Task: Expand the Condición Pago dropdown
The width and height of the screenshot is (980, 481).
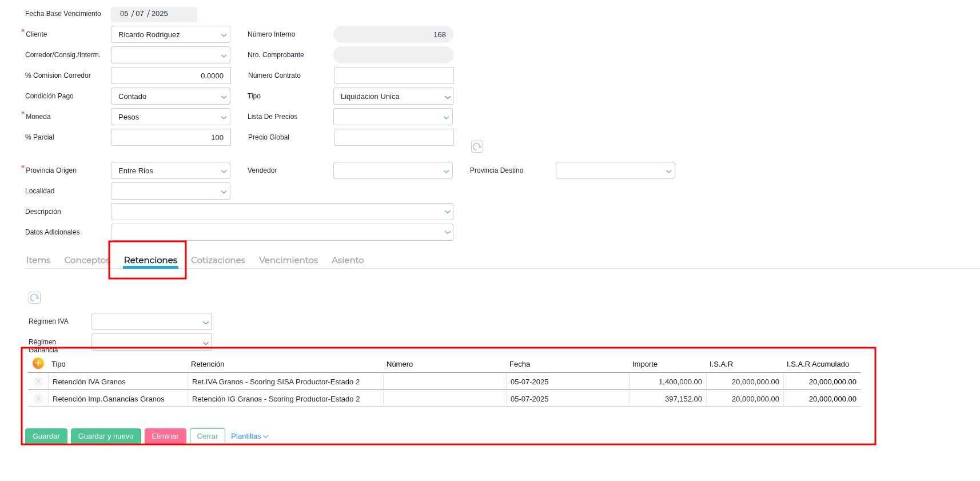Action: click(170, 97)
